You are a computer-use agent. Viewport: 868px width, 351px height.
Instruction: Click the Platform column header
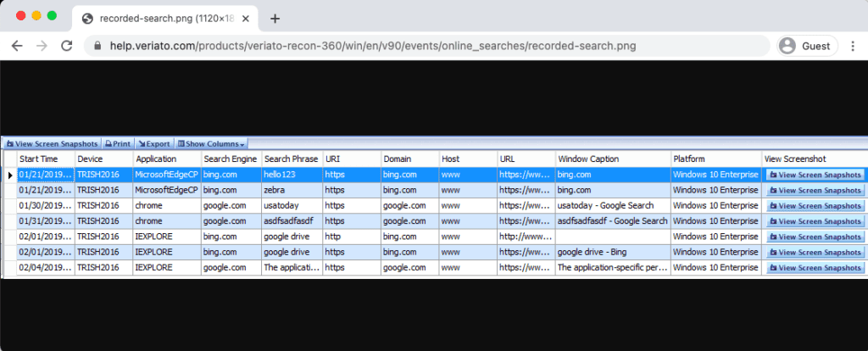click(716, 159)
